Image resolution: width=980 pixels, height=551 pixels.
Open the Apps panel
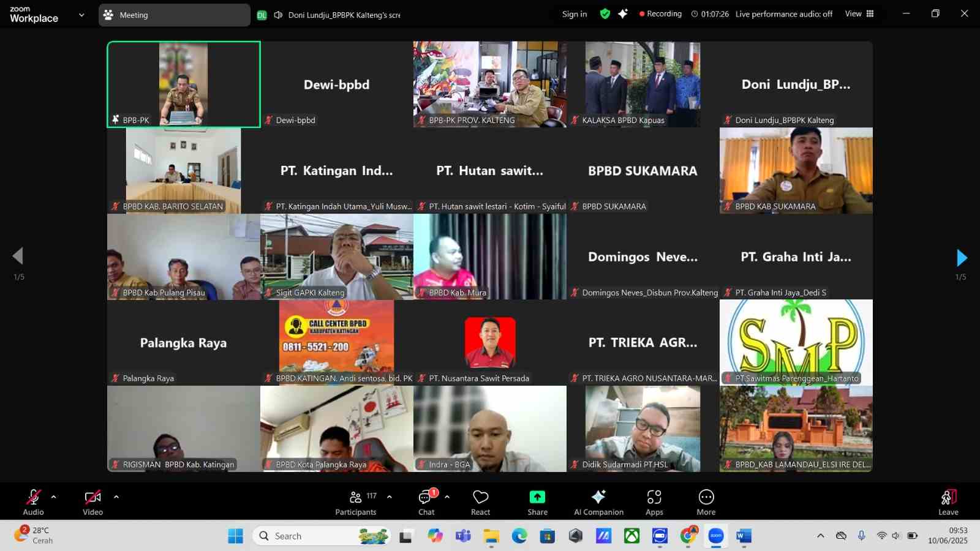(x=654, y=502)
